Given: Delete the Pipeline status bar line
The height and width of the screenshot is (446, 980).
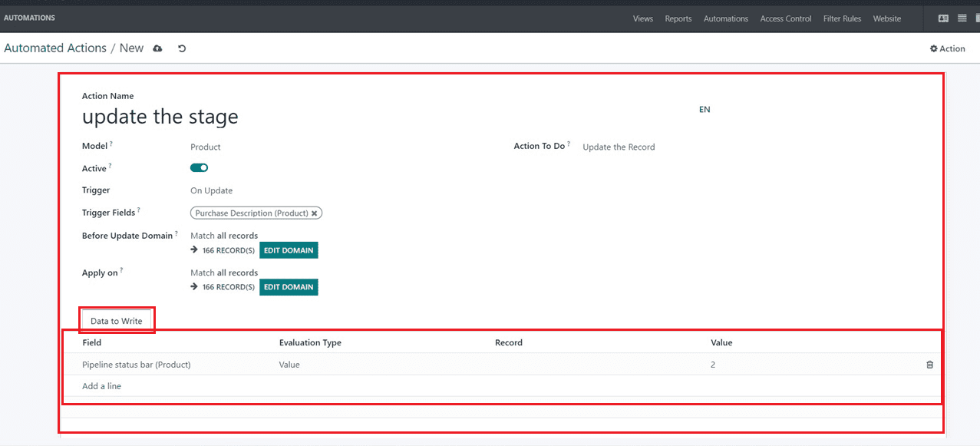Looking at the screenshot, I should [x=929, y=365].
